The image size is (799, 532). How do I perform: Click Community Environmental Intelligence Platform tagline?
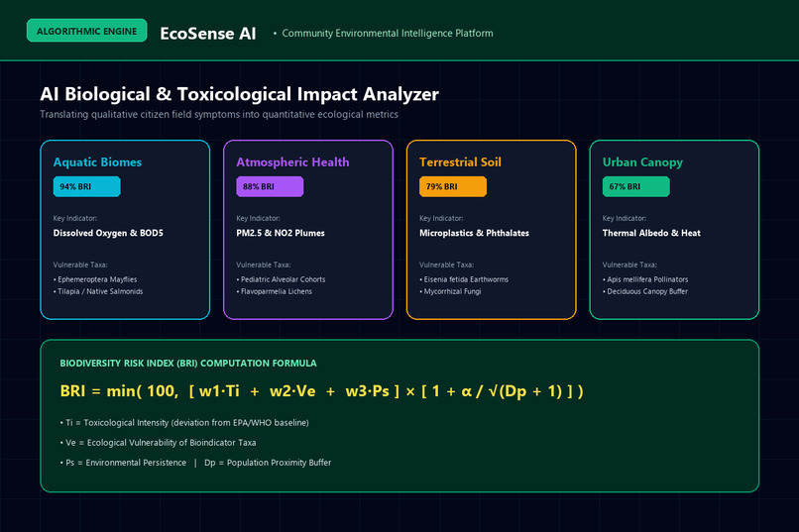[388, 33]
